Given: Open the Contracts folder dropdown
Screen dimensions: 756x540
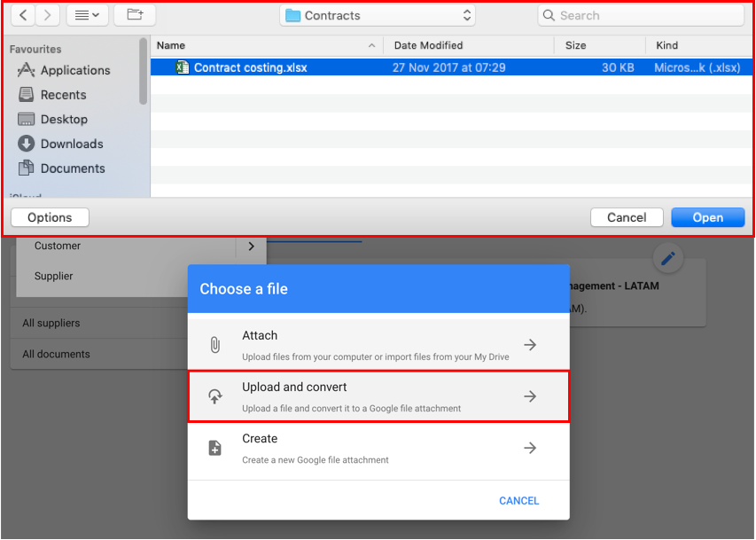Looking at the screenshot, I should click(x=378, y=14).
